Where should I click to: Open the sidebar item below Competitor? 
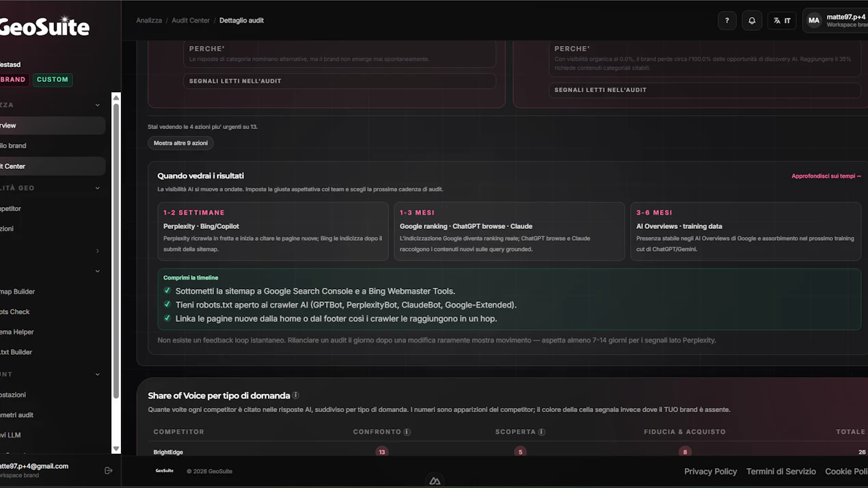click(x=51, y=229)
